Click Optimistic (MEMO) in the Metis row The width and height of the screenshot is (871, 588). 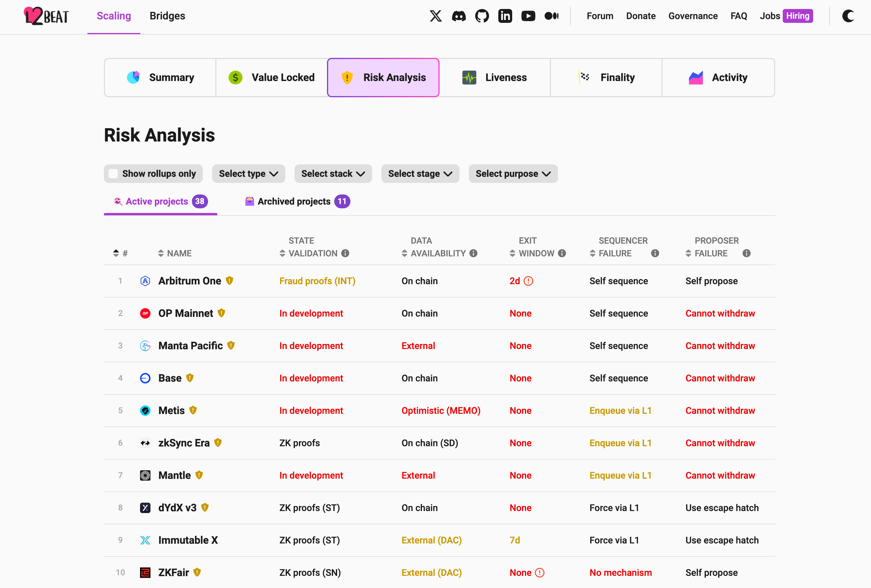(441, 411)
